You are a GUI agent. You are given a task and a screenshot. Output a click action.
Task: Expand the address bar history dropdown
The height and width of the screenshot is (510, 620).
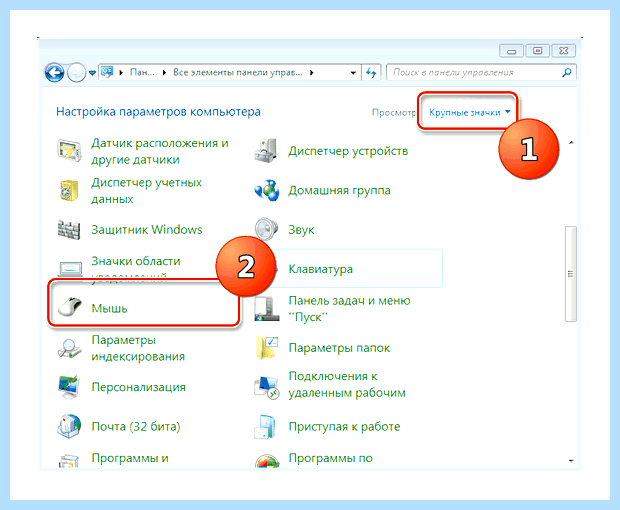pyautogui.click(x=353, y=73)
